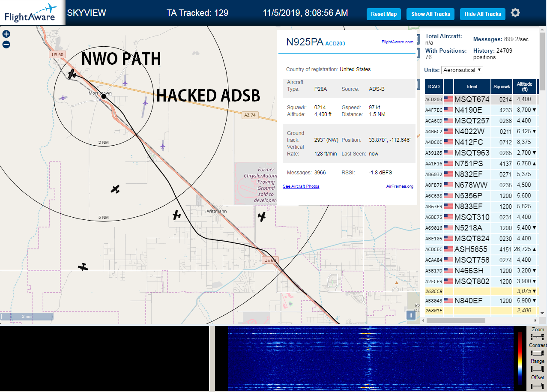Viewport: 547px width, 392px height.
Task: Open the settings gear icon
Action: (x=515, y=13)
